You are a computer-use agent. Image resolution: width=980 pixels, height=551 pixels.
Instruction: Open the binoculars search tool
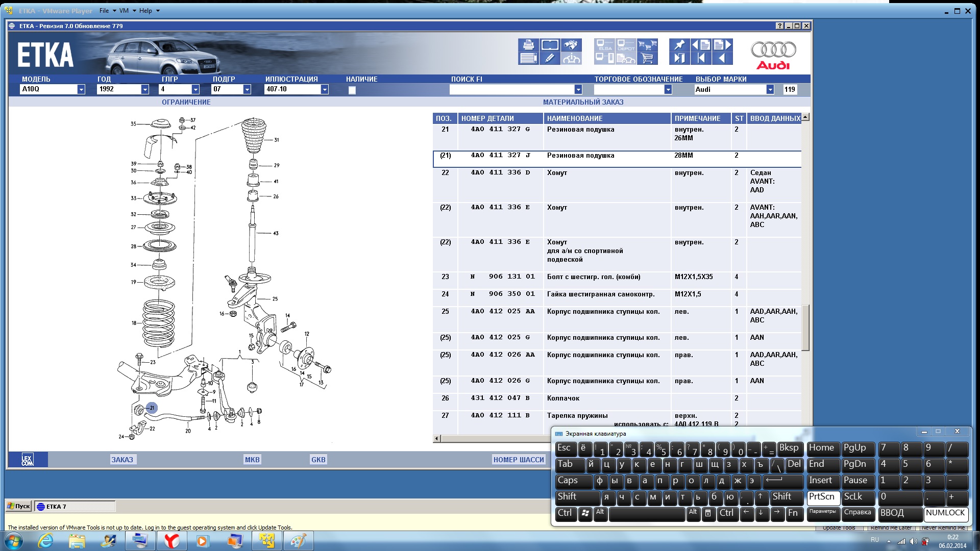571,45
